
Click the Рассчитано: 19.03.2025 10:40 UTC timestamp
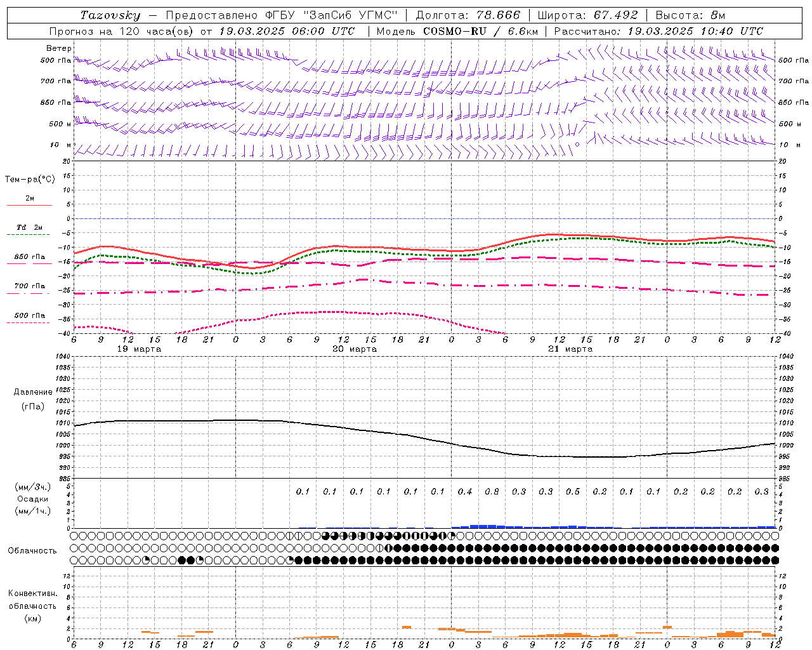[658, 31]
